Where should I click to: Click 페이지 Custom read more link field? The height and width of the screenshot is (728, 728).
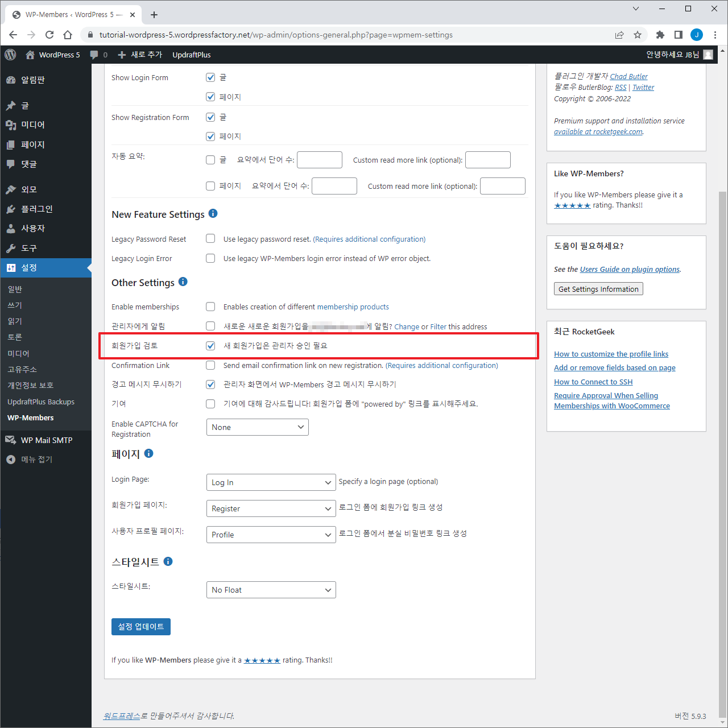tap(503, 186)
